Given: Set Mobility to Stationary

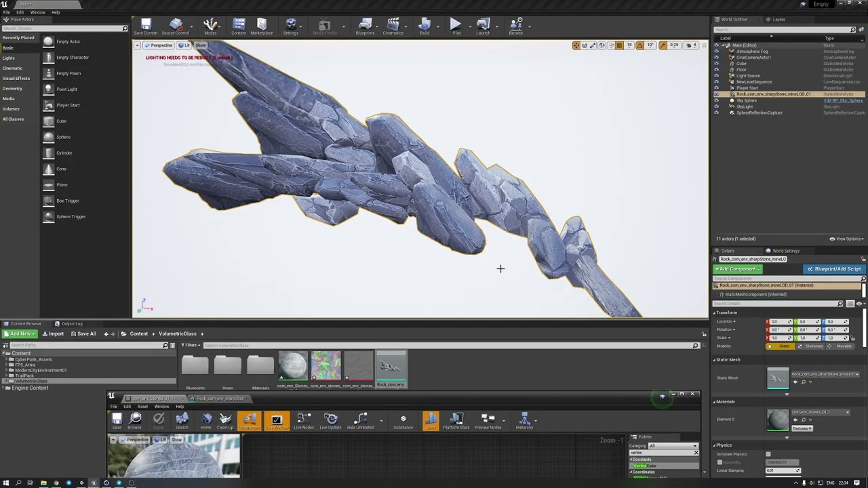Looking at the screenshot, I should [811, 346].
